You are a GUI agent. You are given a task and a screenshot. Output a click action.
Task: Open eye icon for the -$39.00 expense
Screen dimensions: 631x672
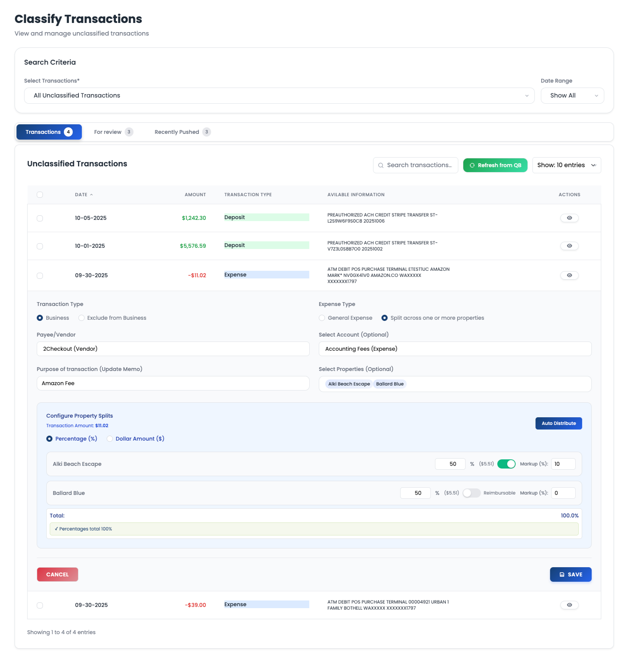click(x=569, y=605)
